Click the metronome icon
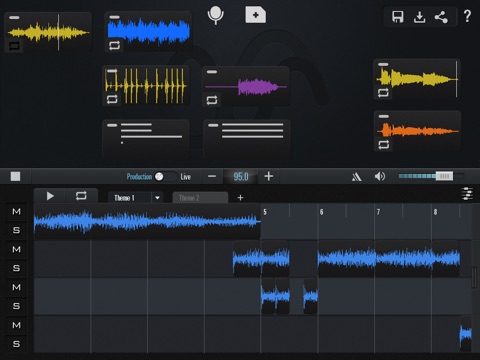480x360 pixels. coord(357,176)
